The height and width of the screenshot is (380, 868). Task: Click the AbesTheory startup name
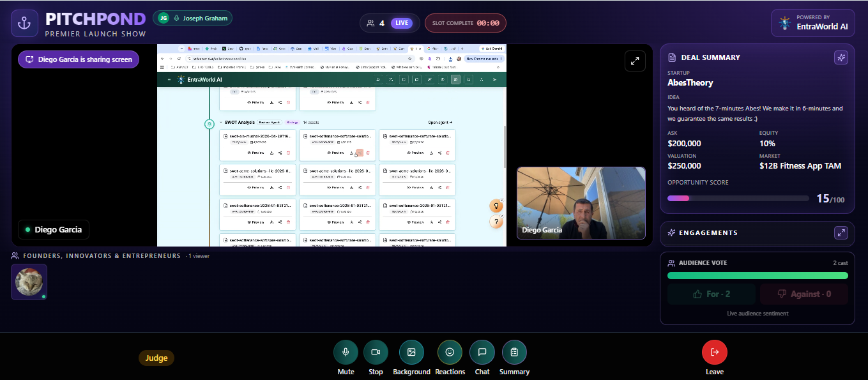690,83
